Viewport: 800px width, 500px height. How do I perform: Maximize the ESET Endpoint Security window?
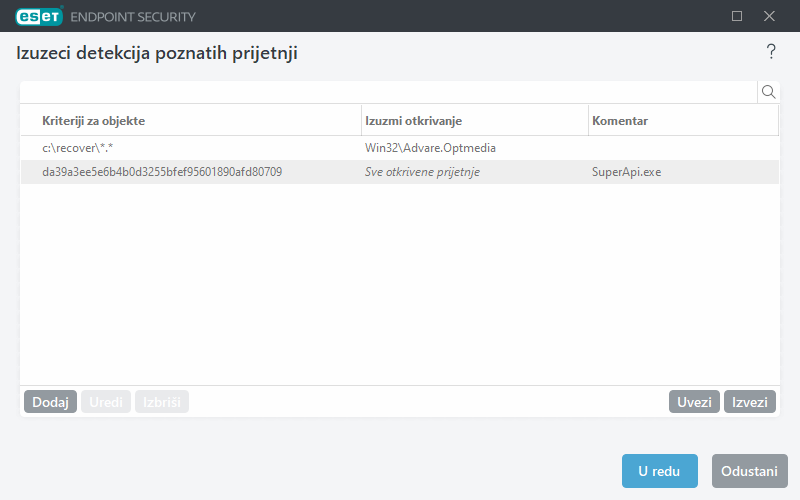point(737,16)
